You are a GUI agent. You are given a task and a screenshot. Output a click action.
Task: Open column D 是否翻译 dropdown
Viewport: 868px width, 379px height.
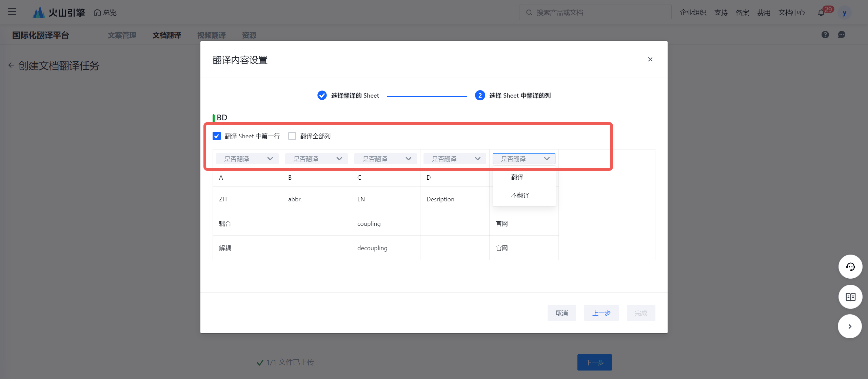[455, 159]
